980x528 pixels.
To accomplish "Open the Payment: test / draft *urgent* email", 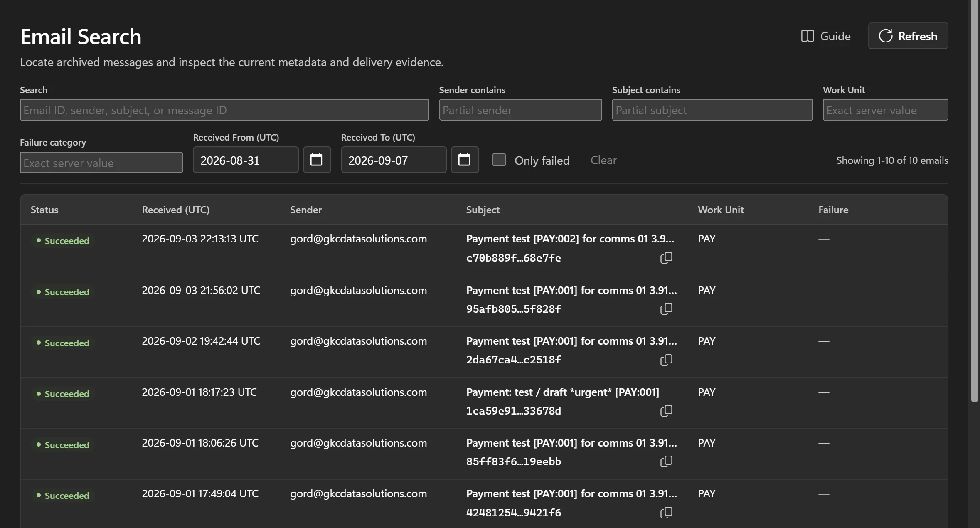I will click(562, 392).
